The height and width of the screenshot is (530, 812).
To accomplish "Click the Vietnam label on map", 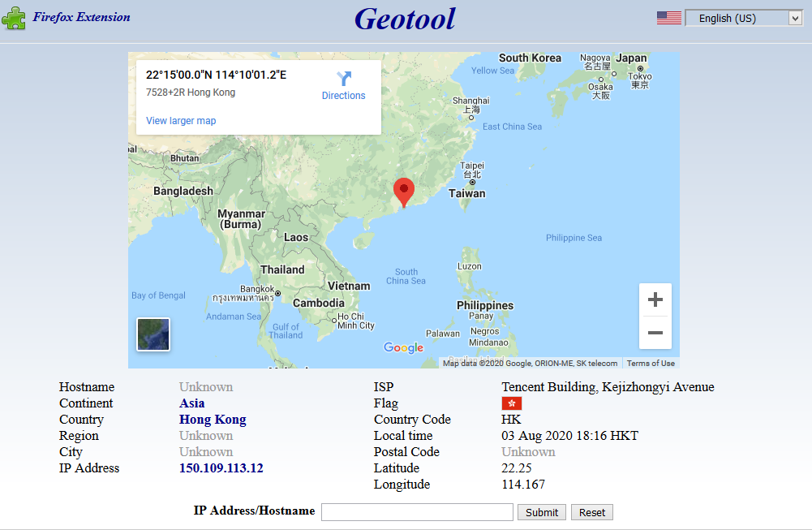I will click(x=349, y=286).
